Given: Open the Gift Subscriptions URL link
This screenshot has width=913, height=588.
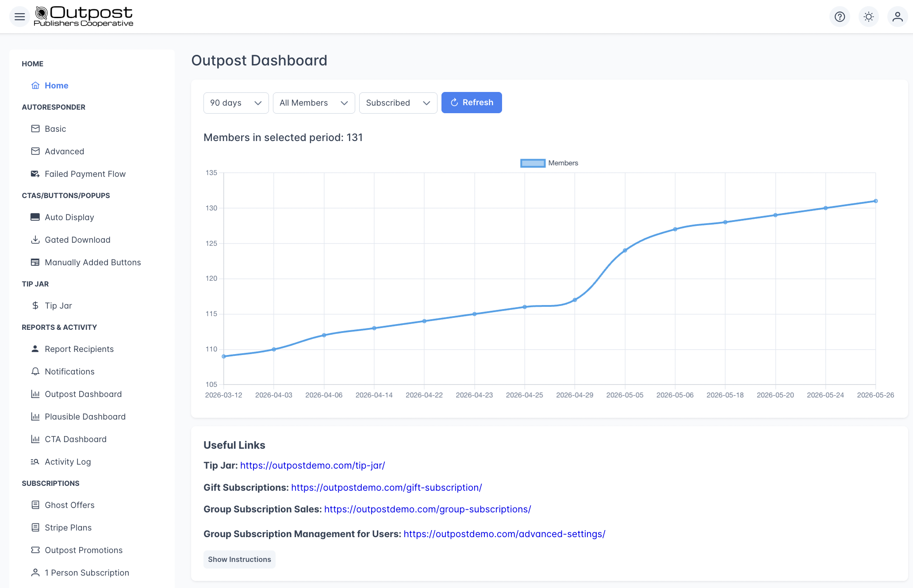Looking at the screenshot, I should [387, 488].
